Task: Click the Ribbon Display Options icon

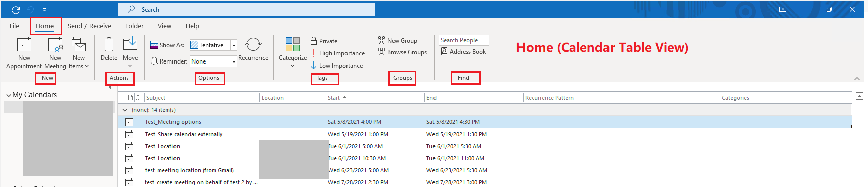Action: coord(783,9)
